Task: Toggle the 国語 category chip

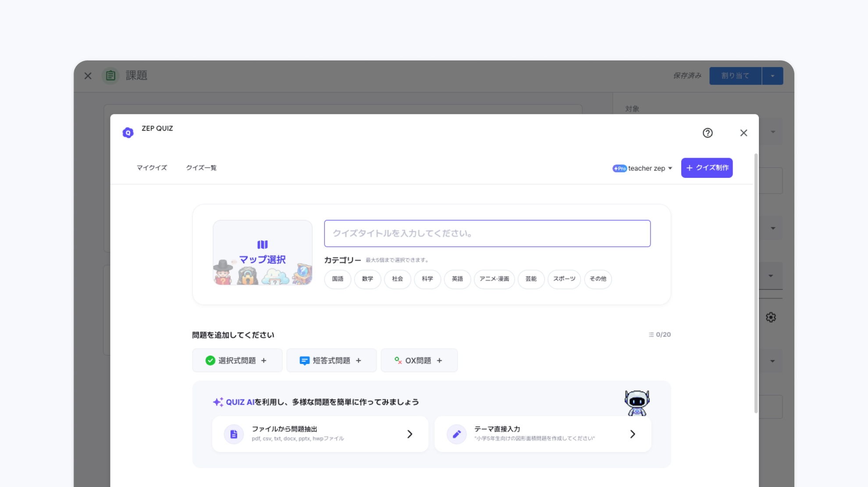Action: [x=338, y=279]
